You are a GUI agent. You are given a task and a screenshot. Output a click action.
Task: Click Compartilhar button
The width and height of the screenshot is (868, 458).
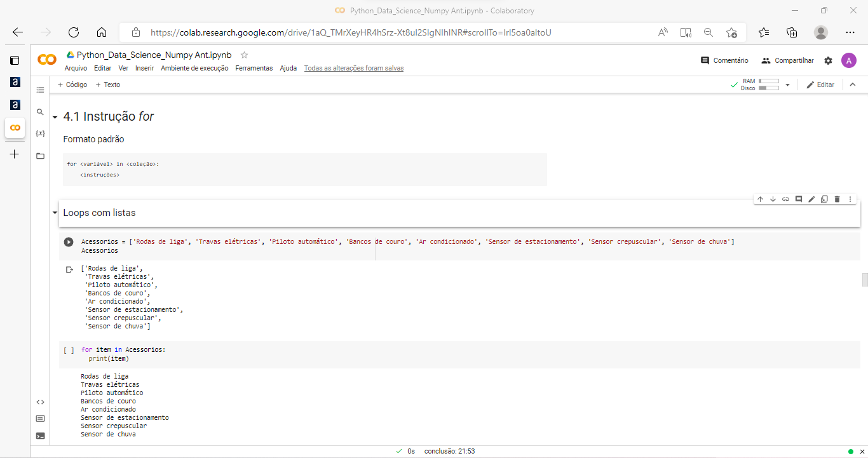(787, 60)
